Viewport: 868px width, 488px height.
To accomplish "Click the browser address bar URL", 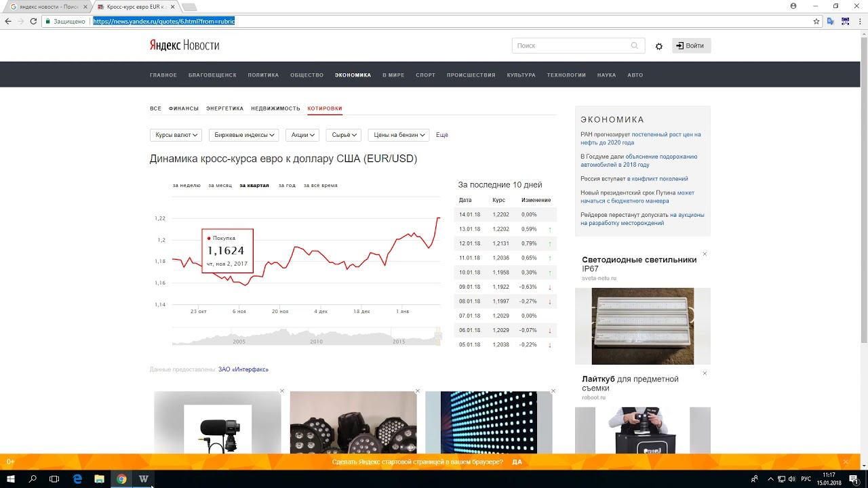I will (164, 21).
